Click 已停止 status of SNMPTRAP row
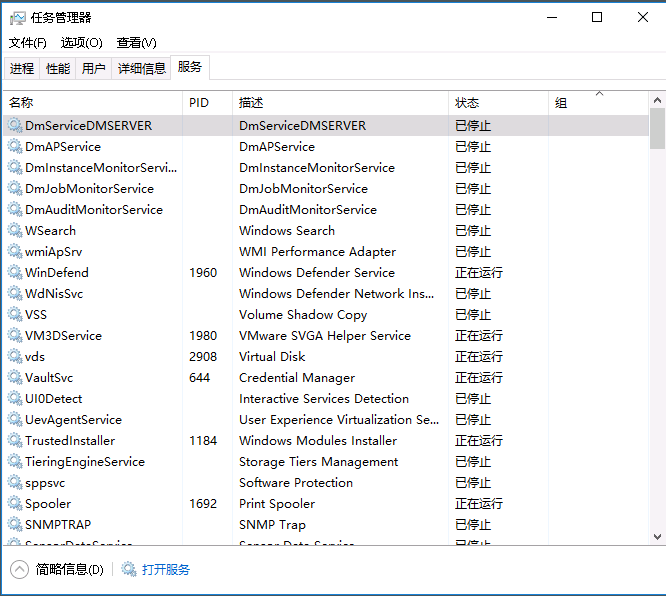The width and height of the screenshot is (666, 596). [473, 525]
